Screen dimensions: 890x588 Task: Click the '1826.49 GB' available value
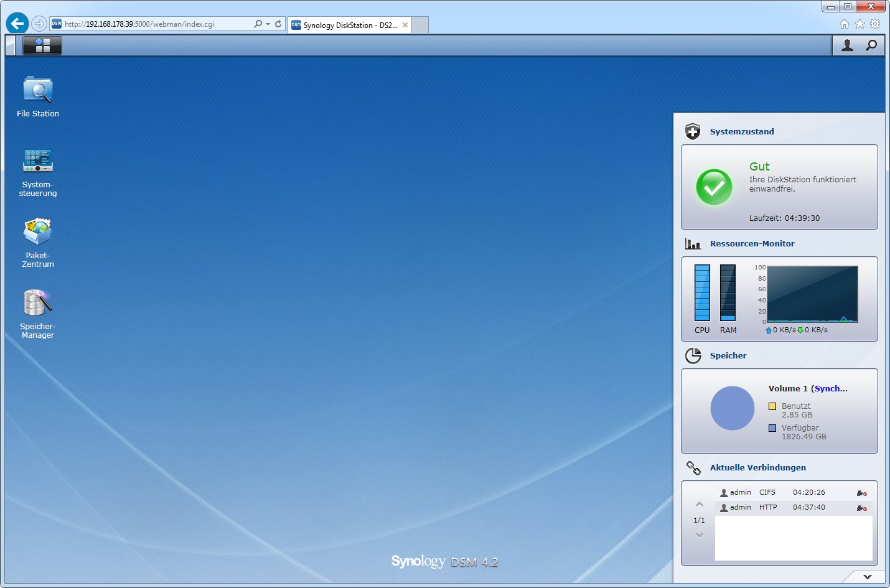coord(804,437)
